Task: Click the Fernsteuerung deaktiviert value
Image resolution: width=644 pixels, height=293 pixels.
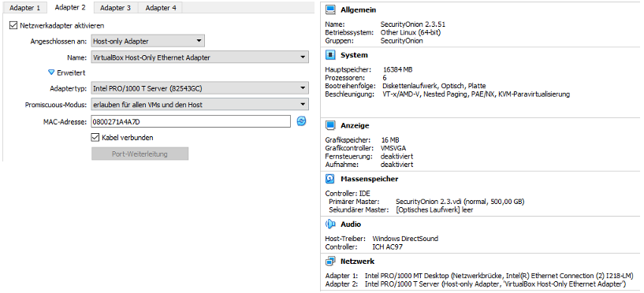Action: (x=397, y=157)
